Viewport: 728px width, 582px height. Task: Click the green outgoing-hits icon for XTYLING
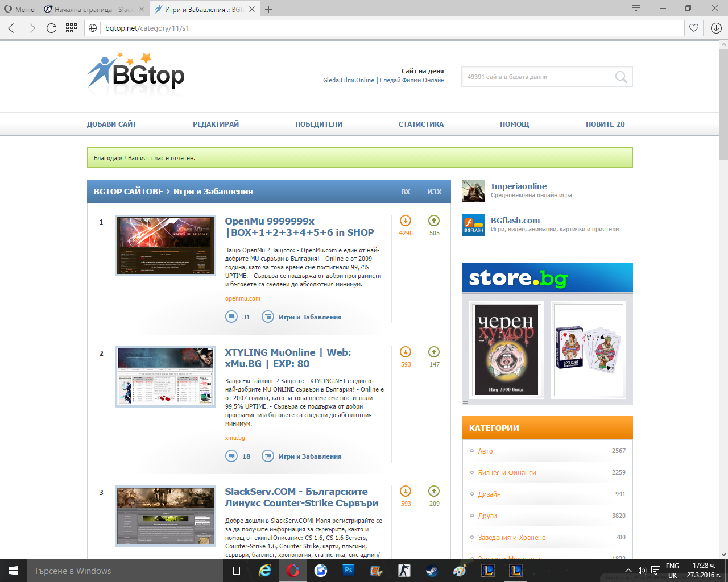tap(434, 352)
